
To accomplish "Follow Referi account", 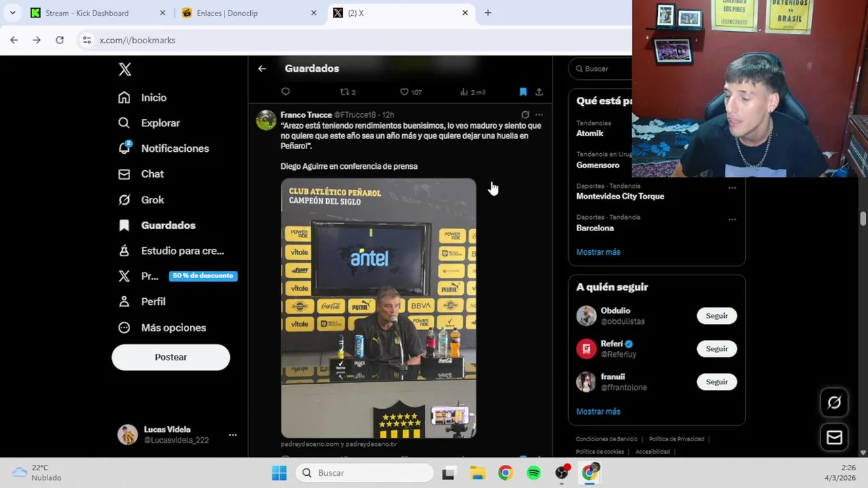I will coord(717,349).
